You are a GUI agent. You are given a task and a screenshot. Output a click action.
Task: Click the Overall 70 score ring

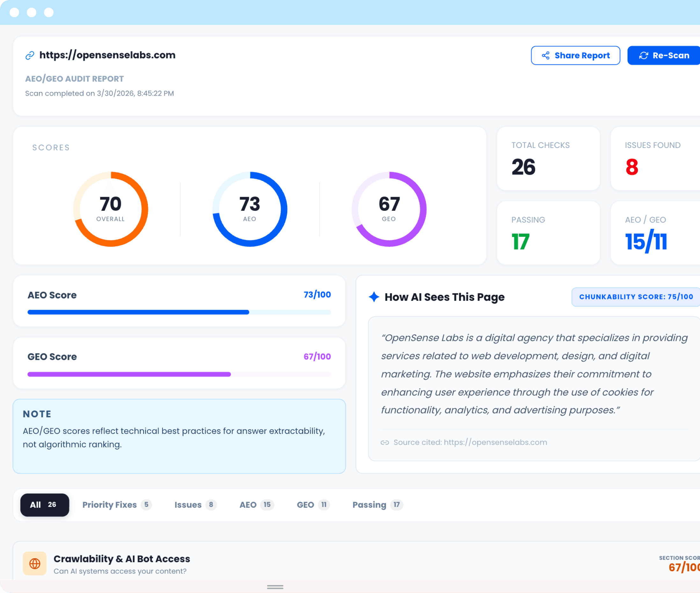tap(111, 209)
